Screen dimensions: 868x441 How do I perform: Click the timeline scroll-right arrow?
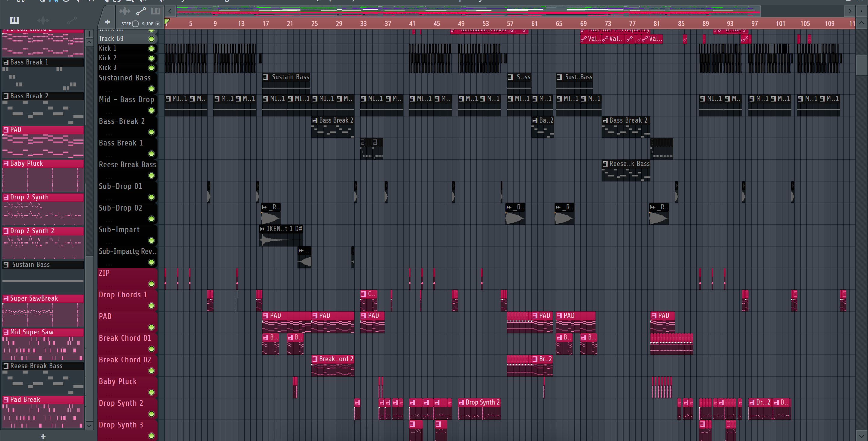[x=850, y=11]
